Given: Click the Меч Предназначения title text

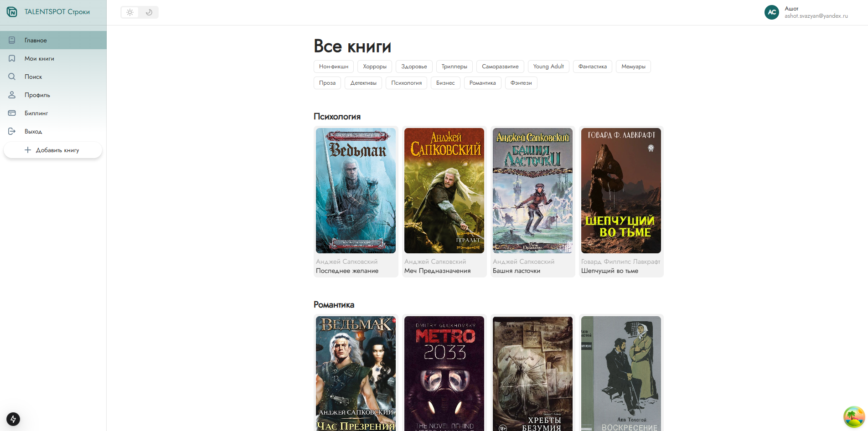Looking at the screenshot, I should click(437, 271).
